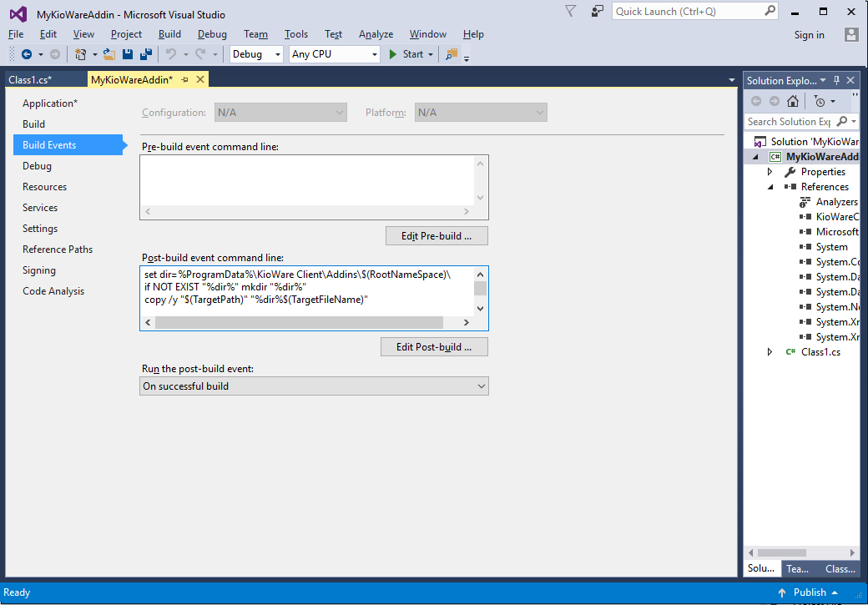The image size is (868, 605).
Task: Collapse the References node
Action: pos(770,187)
